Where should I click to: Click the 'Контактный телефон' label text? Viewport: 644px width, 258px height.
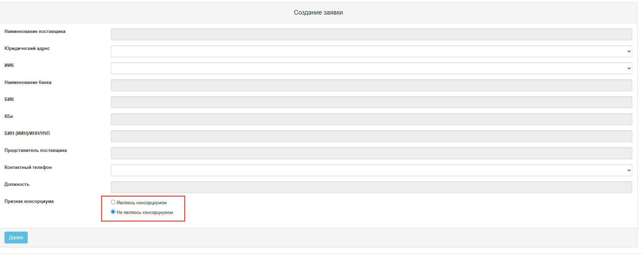(x=28, y=167)
